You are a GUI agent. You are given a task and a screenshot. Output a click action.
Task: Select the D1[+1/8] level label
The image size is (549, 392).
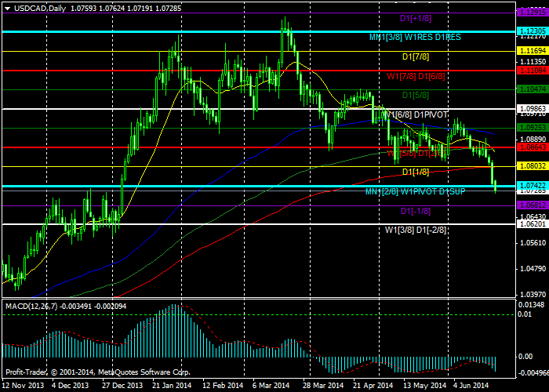click(416, 18)
